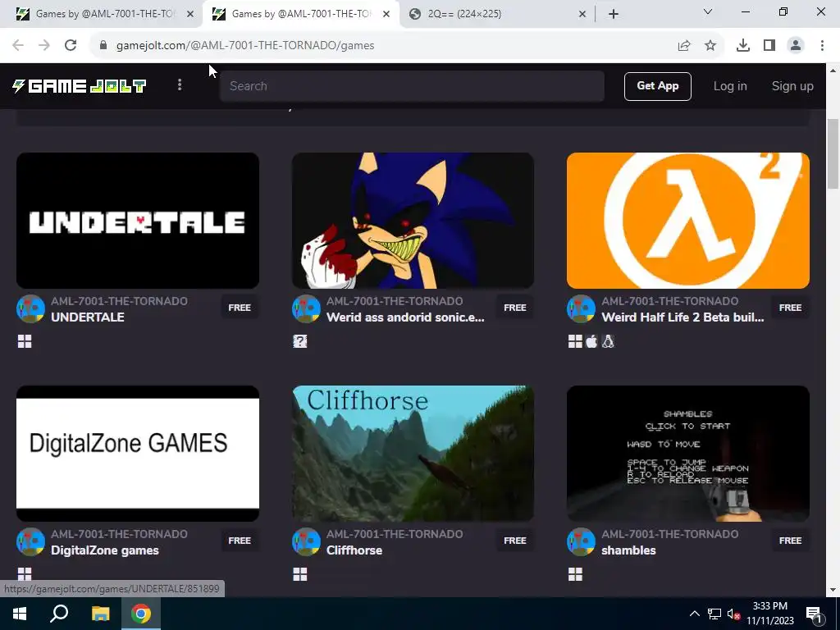Click the page vertical scrollbar thumb
Viewport: 840px width, 630px height.
(833, 153)
